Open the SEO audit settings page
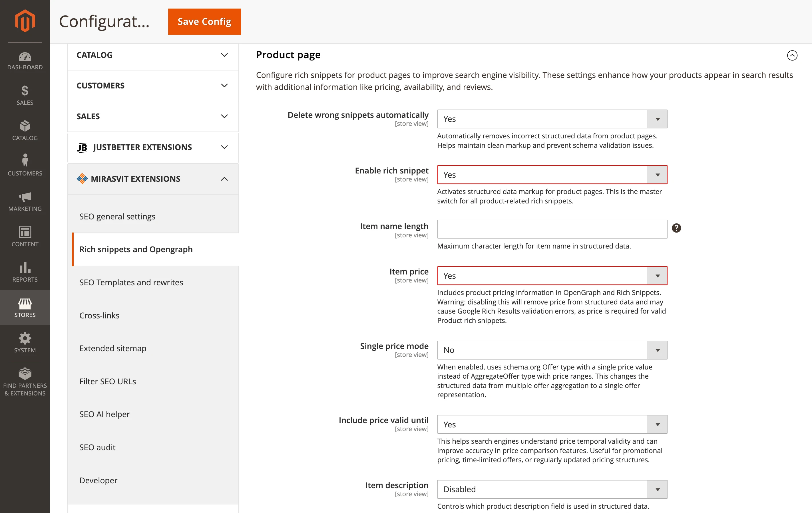Viewport: 812px width, 513px height. tap(97, 447)
